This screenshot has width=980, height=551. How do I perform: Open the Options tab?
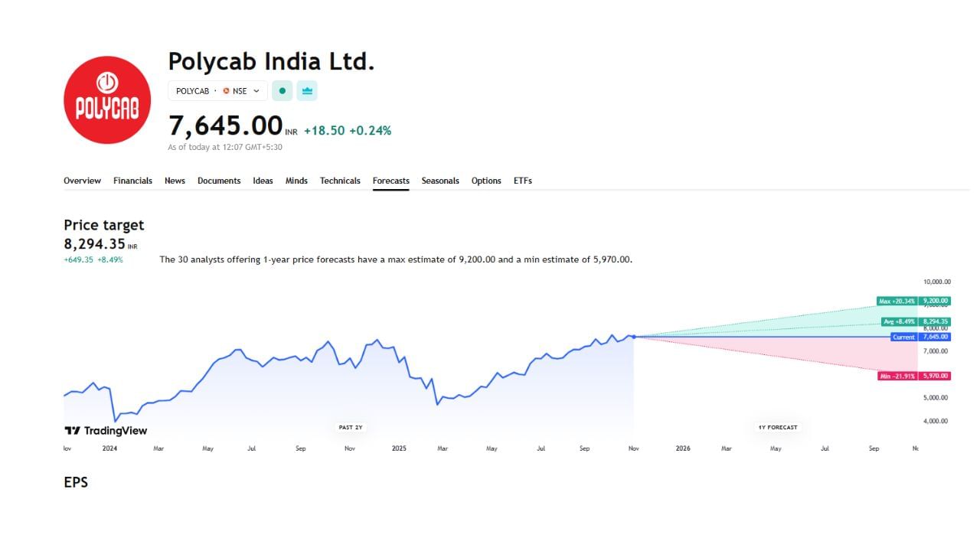[486, 181]
